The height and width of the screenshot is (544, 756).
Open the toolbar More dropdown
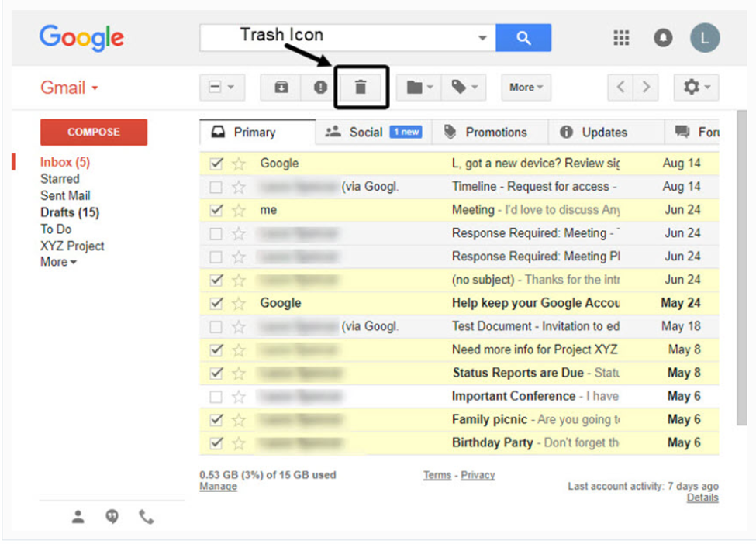click(x=526, y=88)
